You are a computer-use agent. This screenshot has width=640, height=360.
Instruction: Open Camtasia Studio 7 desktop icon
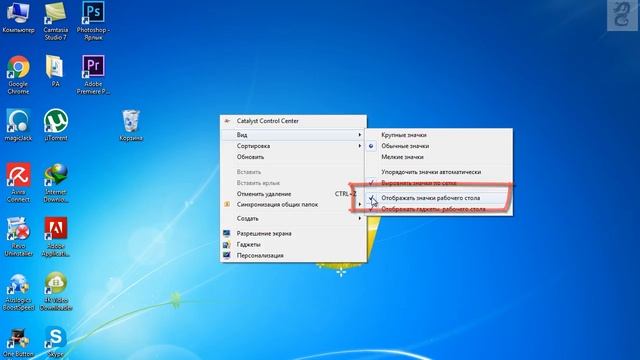pos(56,20)
